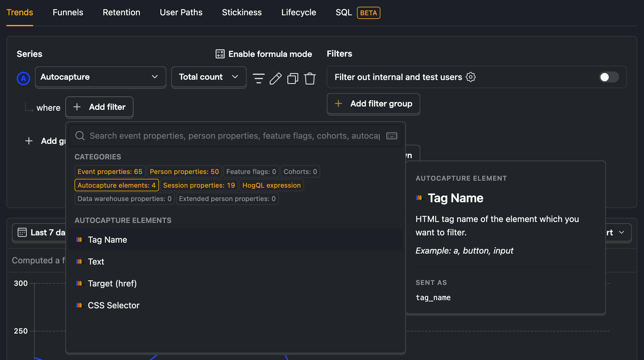Click the tag_name sent-as value
The width and height of the screenshot is (644, 360).
[433, 298]
